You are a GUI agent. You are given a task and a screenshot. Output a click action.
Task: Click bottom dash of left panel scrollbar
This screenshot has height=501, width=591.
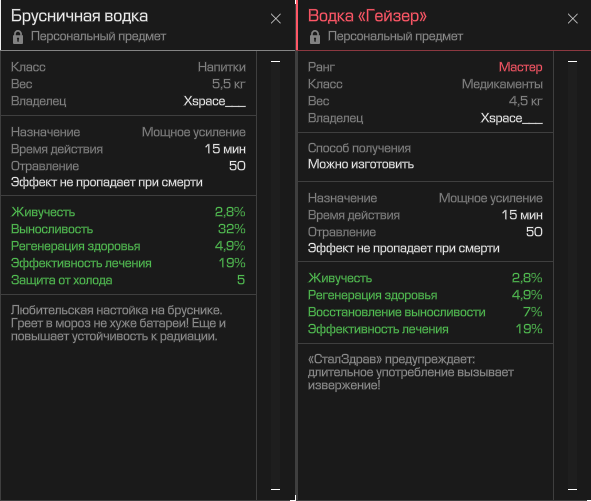[276, 489]
